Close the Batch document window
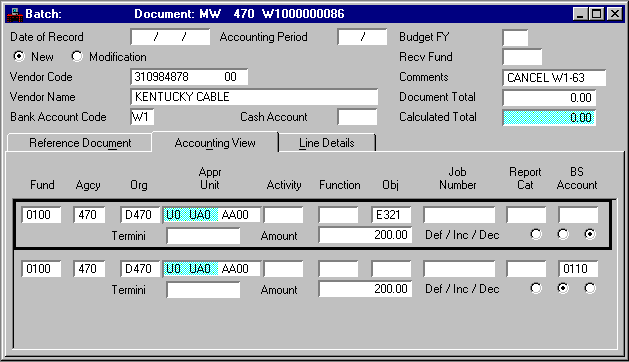 coord(615,14)
